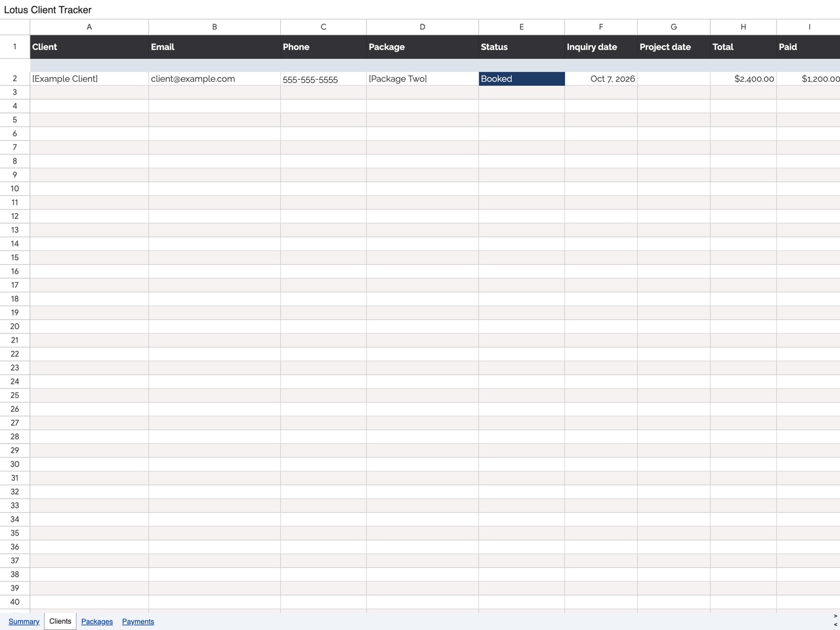Select row 40 header
840x630 pixels.
(15, 602)
